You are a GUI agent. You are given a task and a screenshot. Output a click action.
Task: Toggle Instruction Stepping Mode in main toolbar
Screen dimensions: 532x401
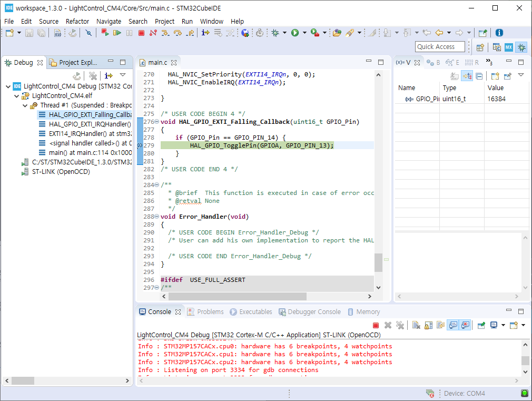(205, 33)
